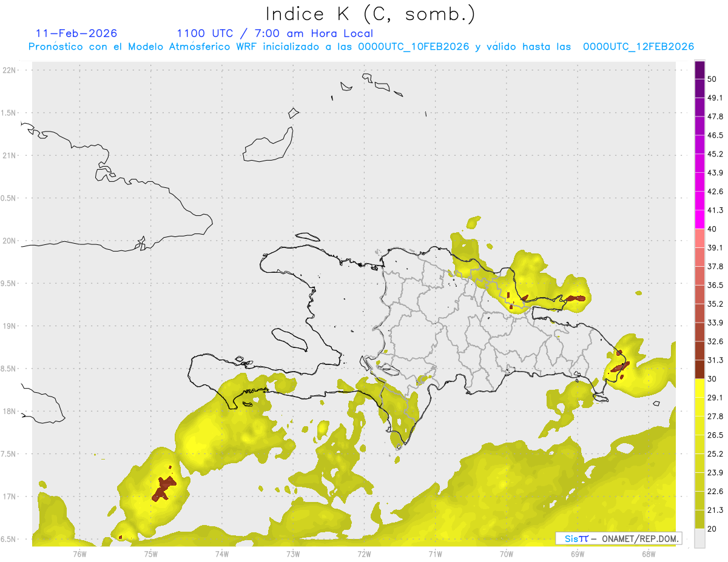The height and width of the screenshot is (562, 728).
Task: Pick the bright yellow swatch just below 30
Action: tap(699, 388)
